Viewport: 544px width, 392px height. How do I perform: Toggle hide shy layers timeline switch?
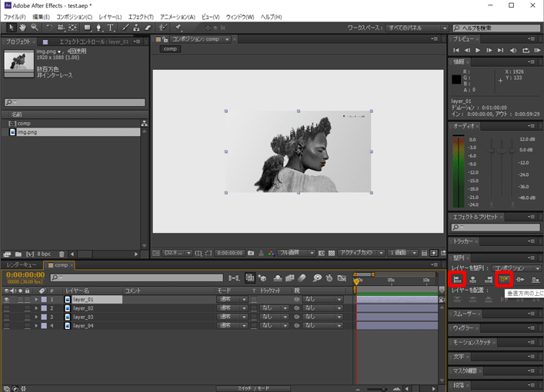[278, 278]
